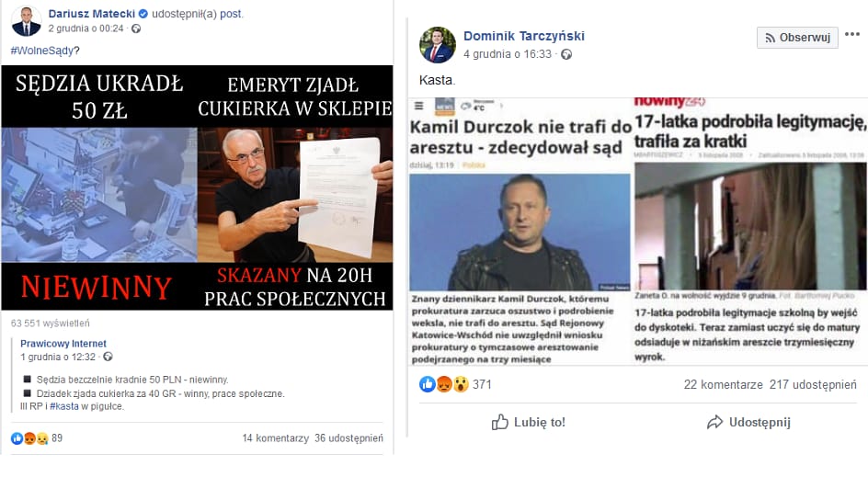This screenshot has width=868, height=477.
Task: Open Dariusz Matecki's profile picture
Action: click(26, 21)
